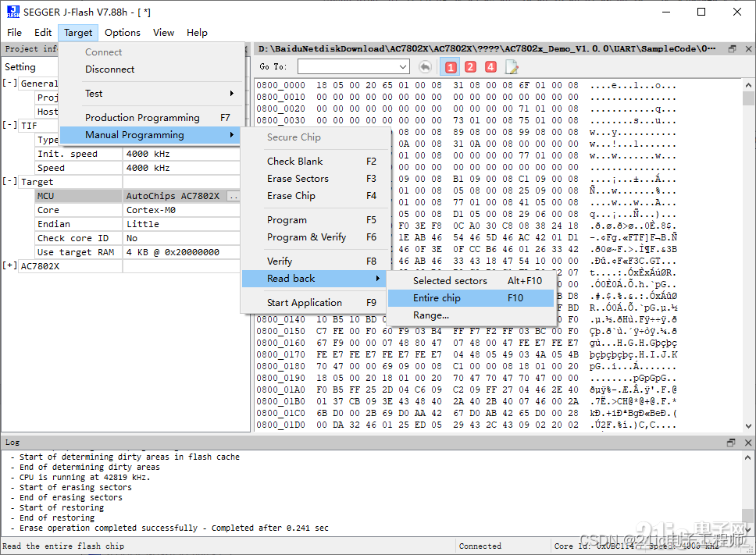Click the Setting column header

(x=20, y=67)
